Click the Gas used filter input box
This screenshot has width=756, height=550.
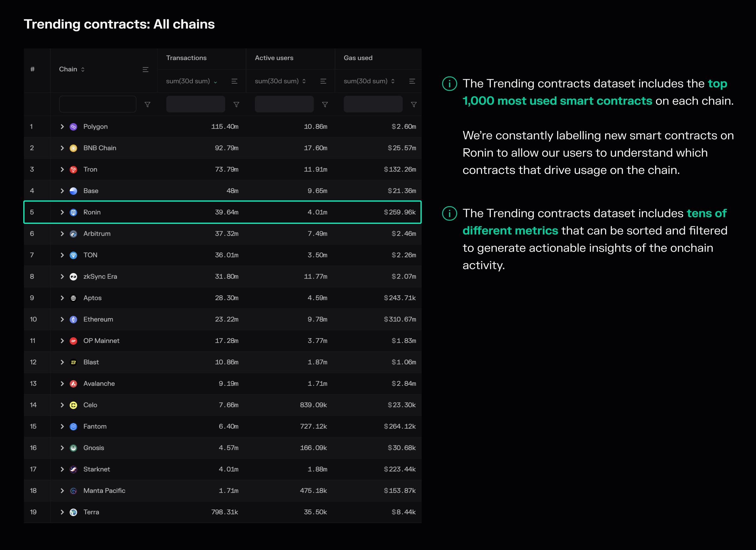[373, 104]
